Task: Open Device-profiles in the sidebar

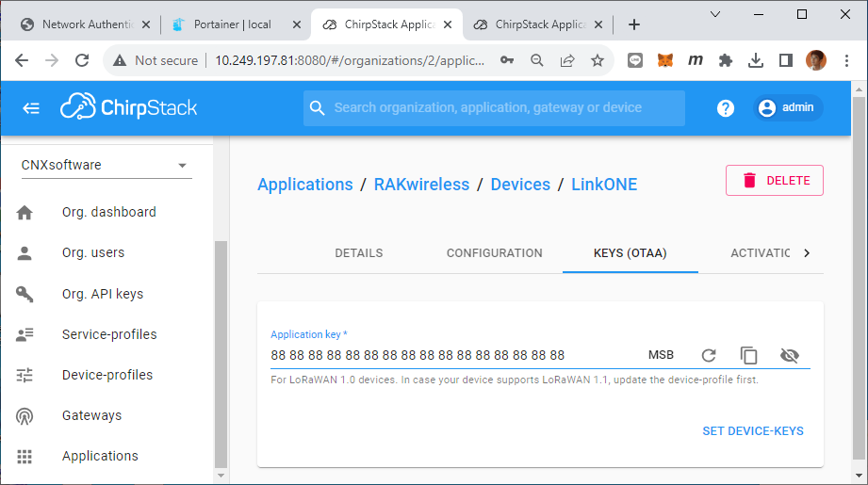Action: [107, 375]
